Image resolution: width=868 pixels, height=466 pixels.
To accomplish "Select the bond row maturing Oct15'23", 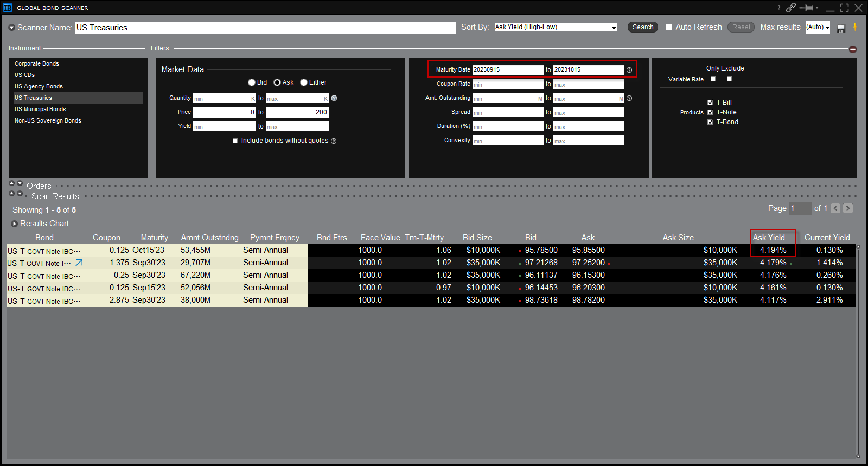I will [x=431, y=250].
